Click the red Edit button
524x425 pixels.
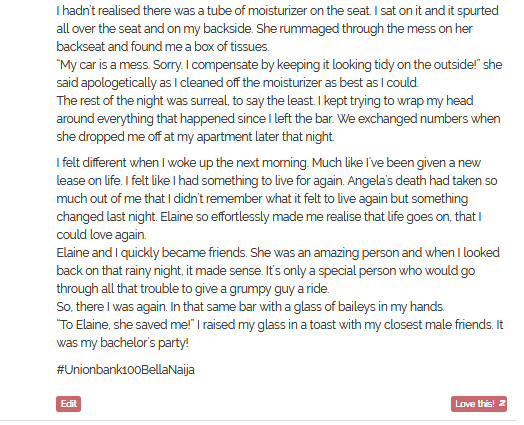tap(69, 404)
